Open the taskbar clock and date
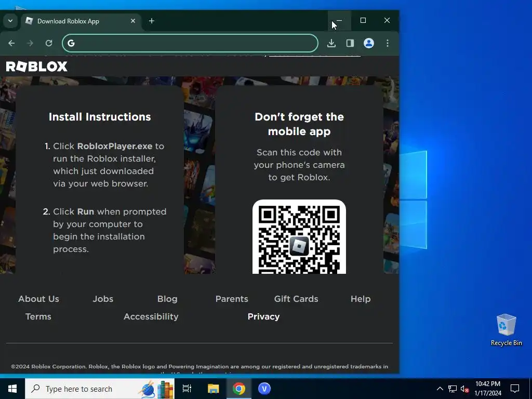The width and height of the screenshot is (532, 399). tap(488, 389)
